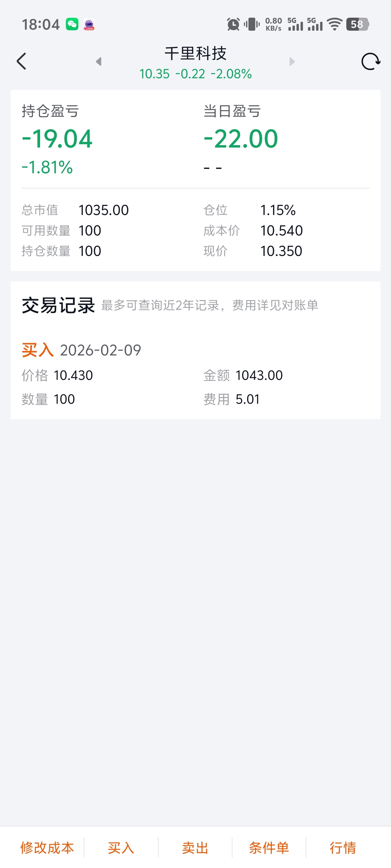Tap the battery level indicator
391x868 pixels.
click(x=357, y=24)
